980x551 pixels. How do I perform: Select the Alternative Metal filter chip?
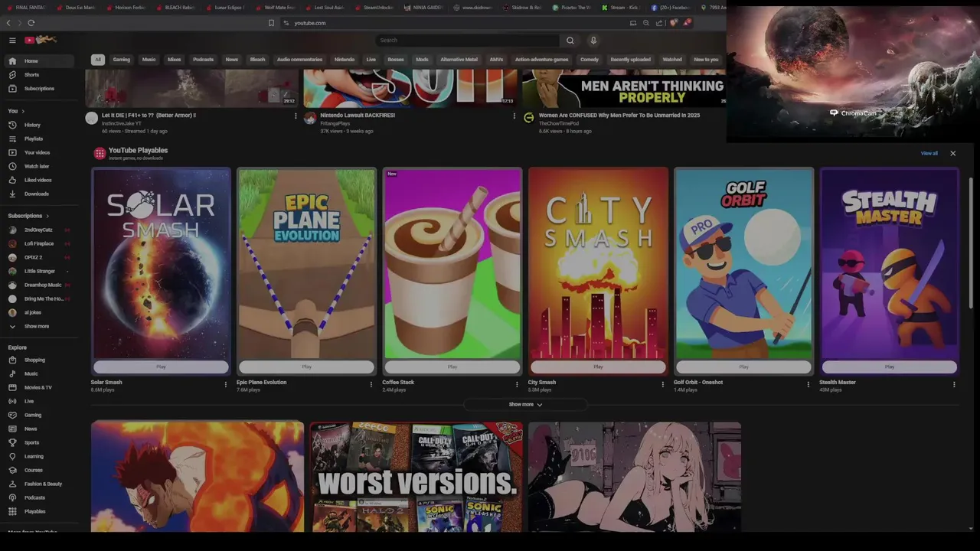coord(459,60)
